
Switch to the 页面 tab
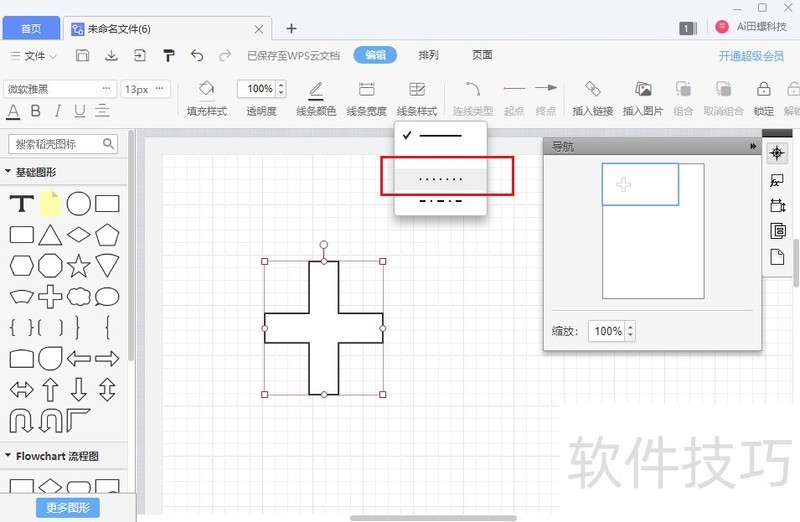pyautogui.click(x=482, y=56)
